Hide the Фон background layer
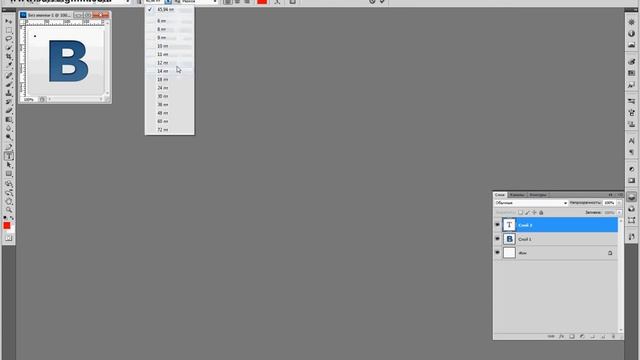This screenshot has width=640, height=360. [x=497, y=253]
